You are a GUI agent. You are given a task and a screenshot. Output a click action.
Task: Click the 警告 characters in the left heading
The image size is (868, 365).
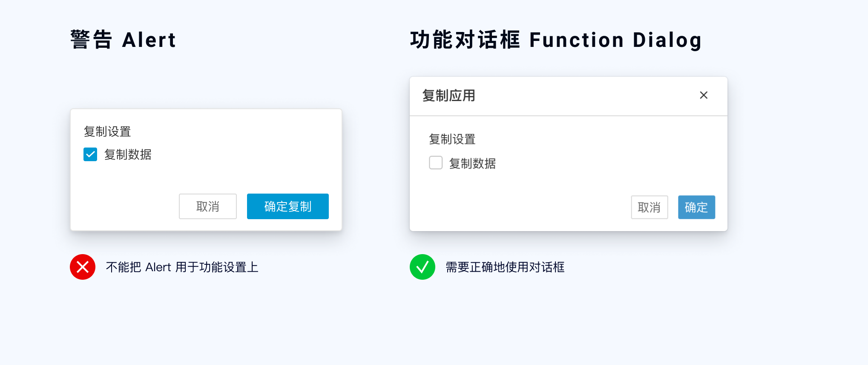point(91,40)
